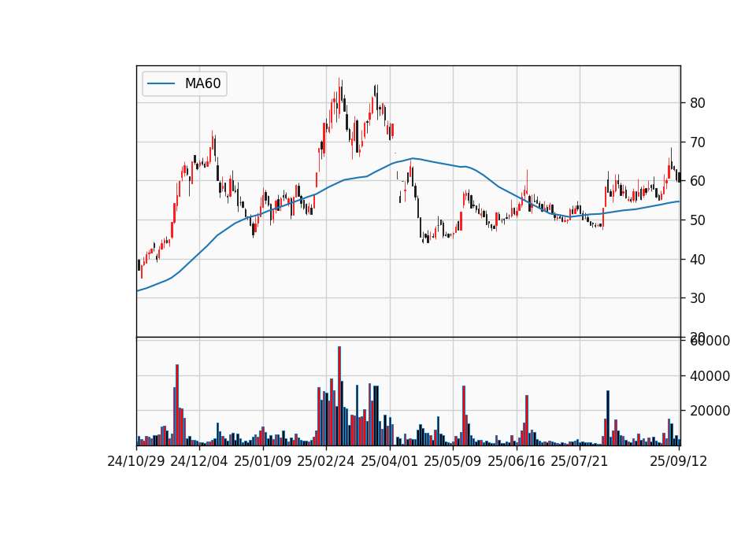This screenshot has width=756, height=543.
Task: Click the 25/05/09 date label
Action: point(453,461)
